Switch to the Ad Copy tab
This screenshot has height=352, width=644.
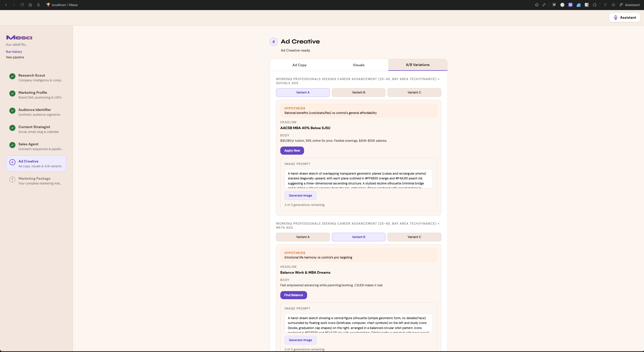click(x=299, y=65)
